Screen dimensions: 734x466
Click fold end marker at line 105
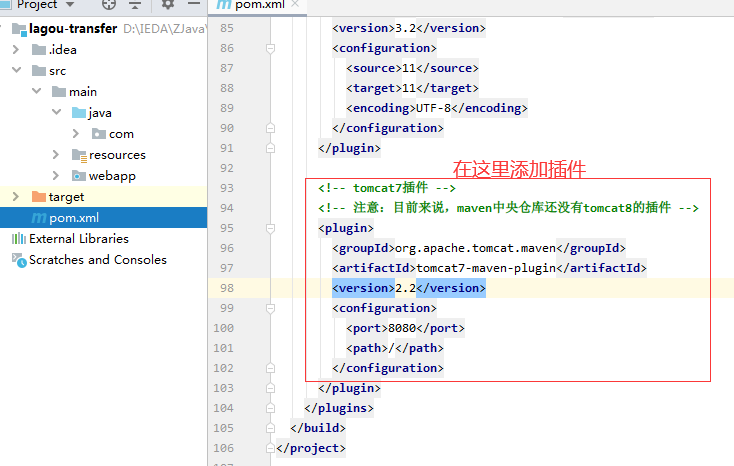(270, 428)
